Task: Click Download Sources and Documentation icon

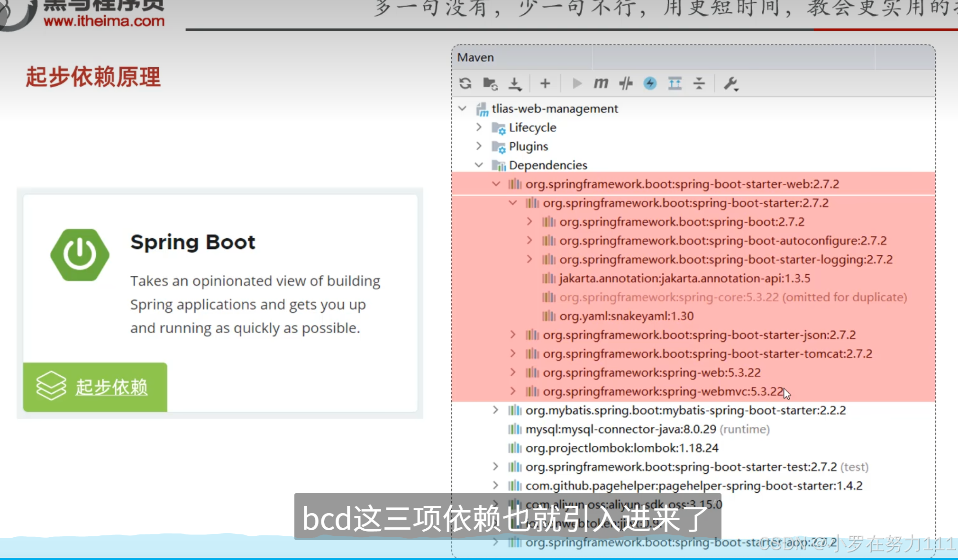Action: point(515,84)
